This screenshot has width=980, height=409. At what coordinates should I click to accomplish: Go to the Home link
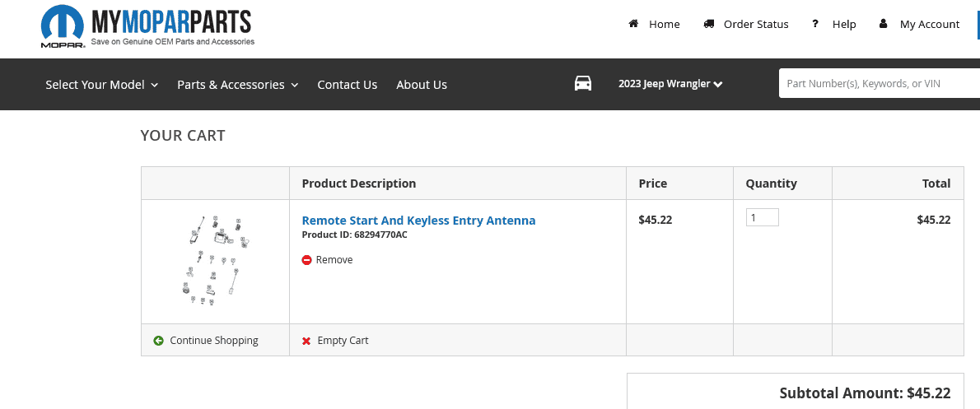[664, 25]
